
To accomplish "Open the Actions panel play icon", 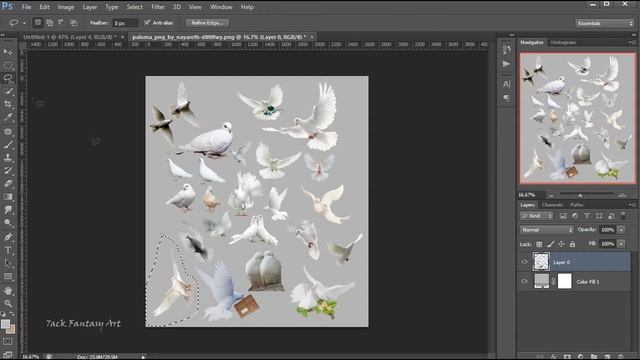I will pos(507,64).
